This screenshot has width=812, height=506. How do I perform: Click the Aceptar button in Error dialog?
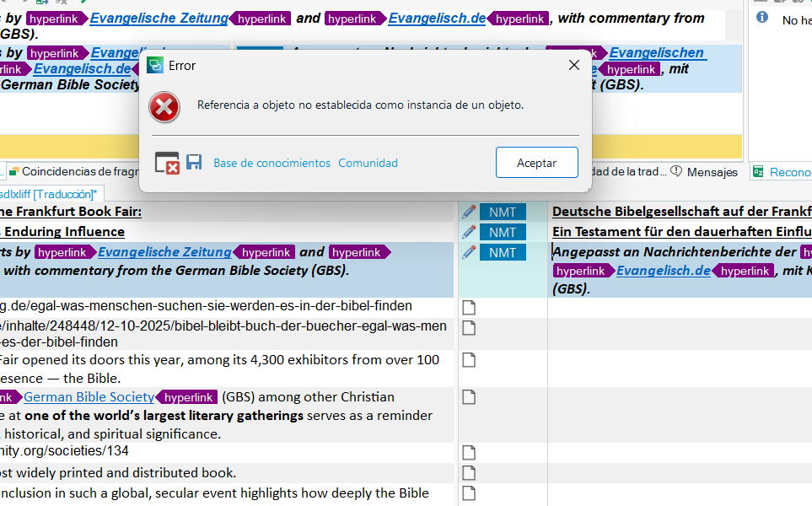[536, 163]
